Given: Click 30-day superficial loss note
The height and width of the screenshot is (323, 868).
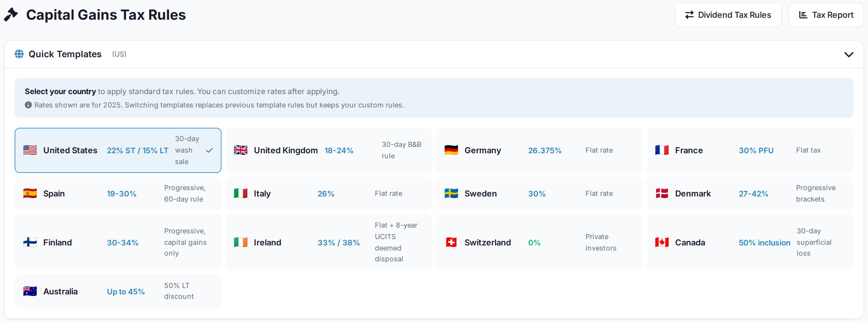Looking at the screenshot, I should (814, 242).
